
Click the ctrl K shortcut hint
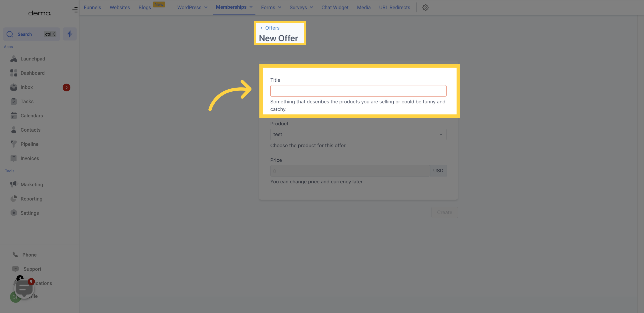(x=50, y=34)
